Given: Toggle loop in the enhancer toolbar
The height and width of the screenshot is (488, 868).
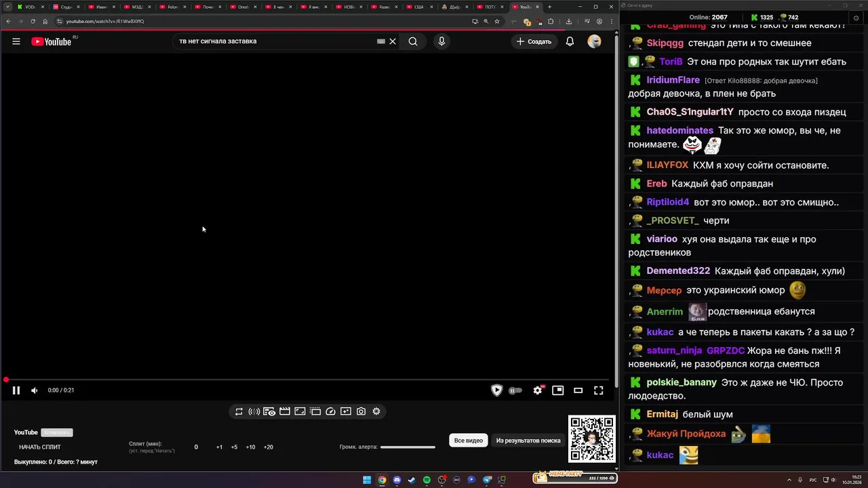Looking at the screenshot, I should point(239,411).
